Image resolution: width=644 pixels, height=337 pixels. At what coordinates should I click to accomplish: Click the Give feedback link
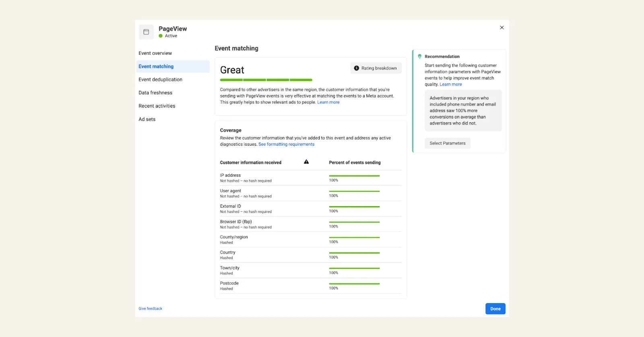pyautogui.click(x=151, y=309)
